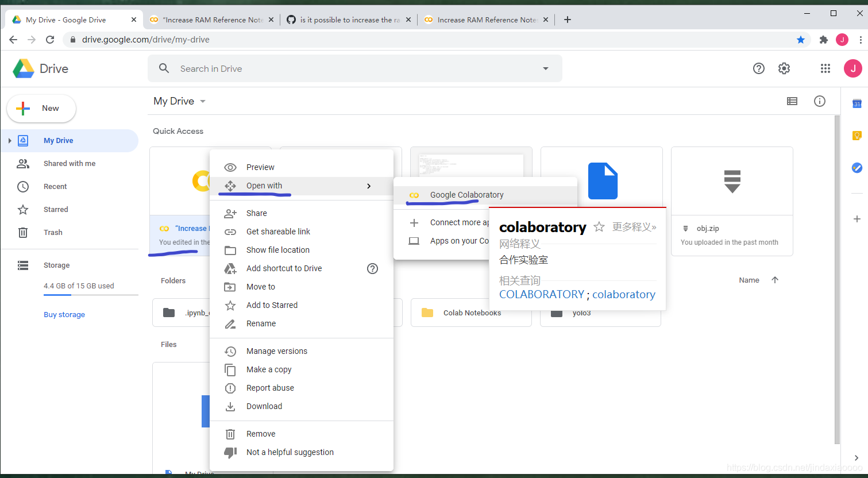This screenshot has height=478, width=868.
Task: Choose Rename in context menu
Action: click(302, 323)
